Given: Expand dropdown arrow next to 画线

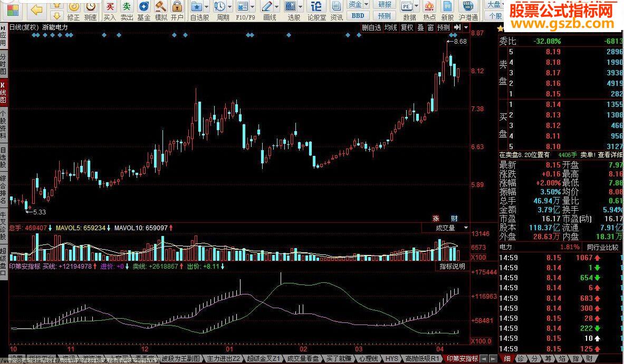Looking at the screenshot, I should pyautogui.click(x=277, y=6).
